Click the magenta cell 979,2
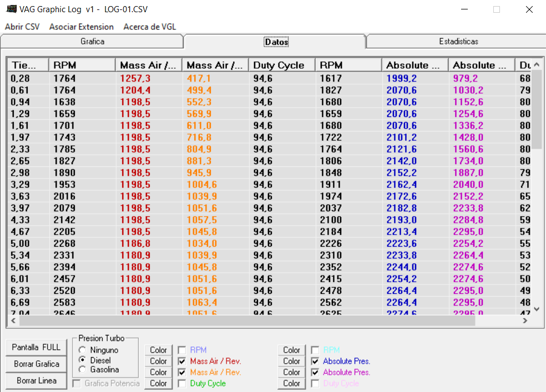Viewport: 546px width, 392px height. coord(465,78)
